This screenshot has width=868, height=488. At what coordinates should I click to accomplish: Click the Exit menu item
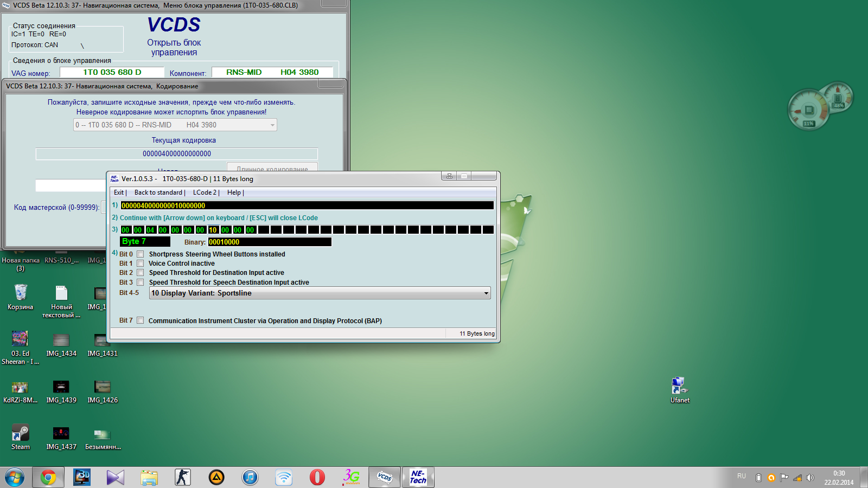pos(119,192)
